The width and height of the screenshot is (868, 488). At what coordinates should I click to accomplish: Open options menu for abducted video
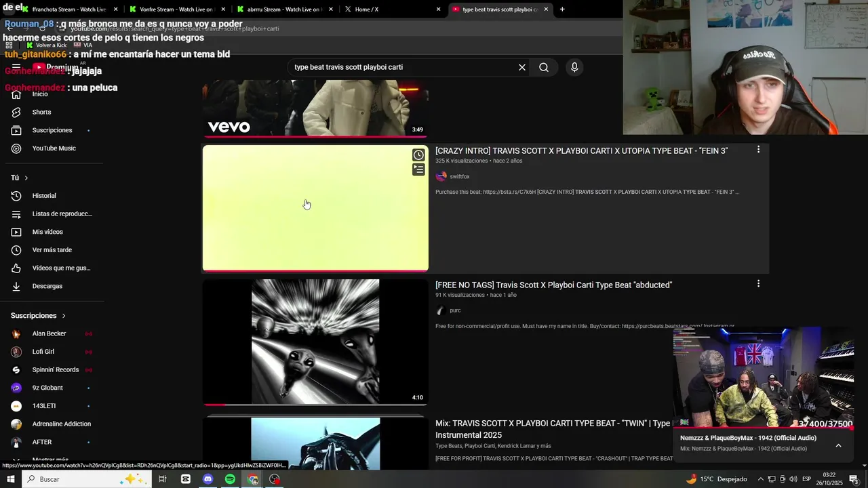coord(758,284)
